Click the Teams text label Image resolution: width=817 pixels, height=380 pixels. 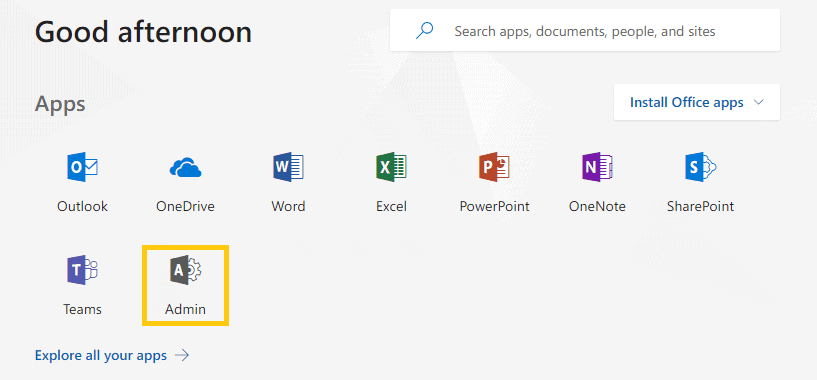(82, 309)
